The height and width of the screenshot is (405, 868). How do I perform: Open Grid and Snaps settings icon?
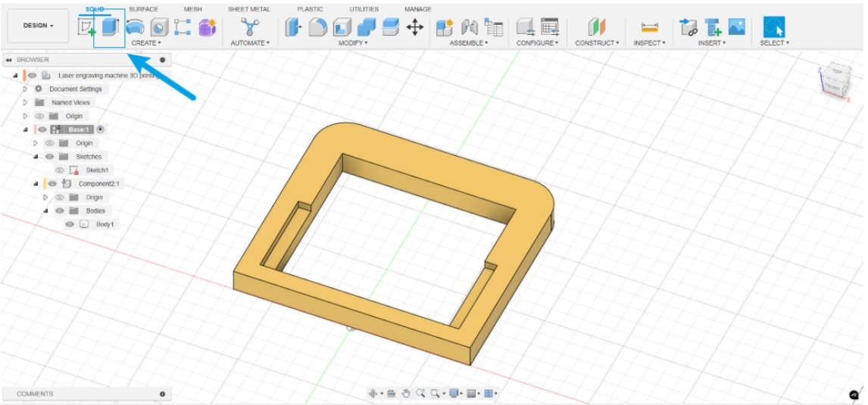click(471, 394)
